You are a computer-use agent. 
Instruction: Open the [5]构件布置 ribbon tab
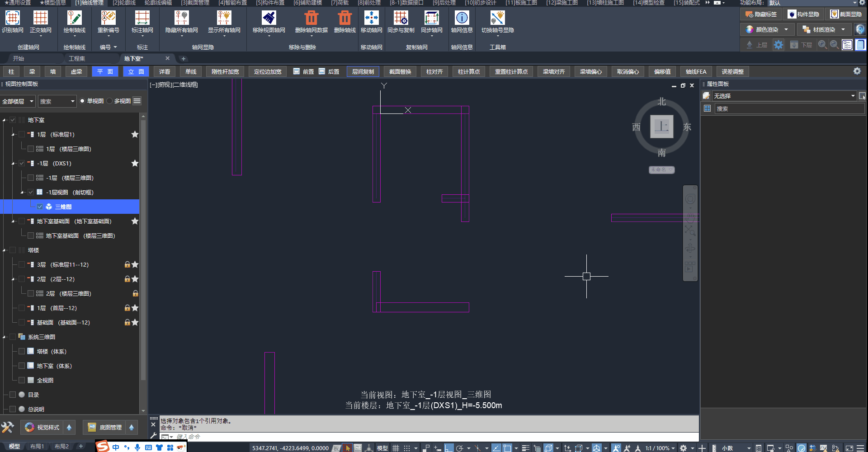tap(270, 3)
